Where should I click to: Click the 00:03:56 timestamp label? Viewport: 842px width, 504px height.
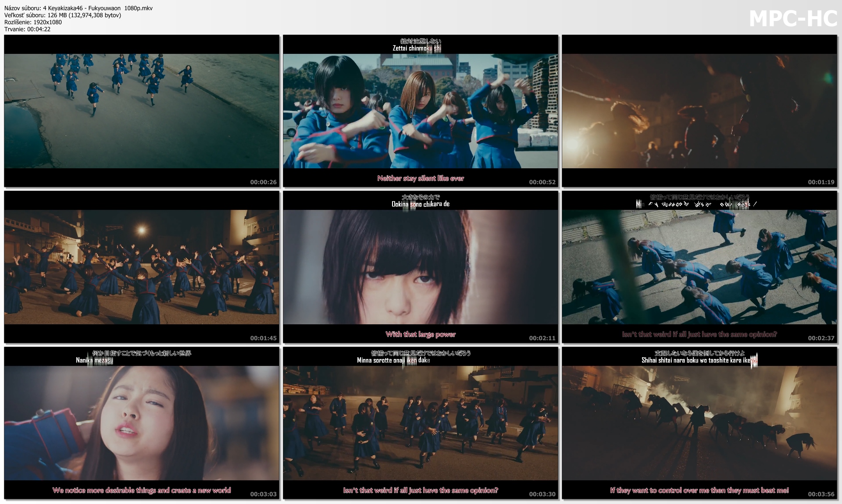821,494
